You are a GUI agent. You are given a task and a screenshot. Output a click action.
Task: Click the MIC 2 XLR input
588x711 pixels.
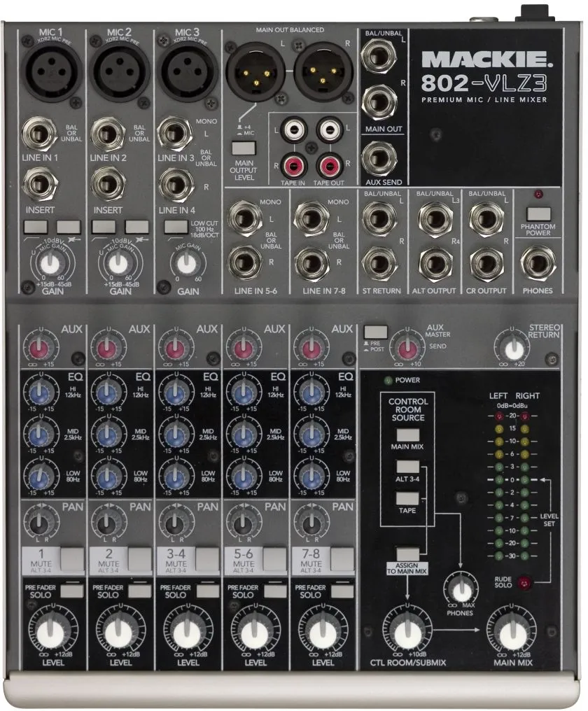coord(119,71)
